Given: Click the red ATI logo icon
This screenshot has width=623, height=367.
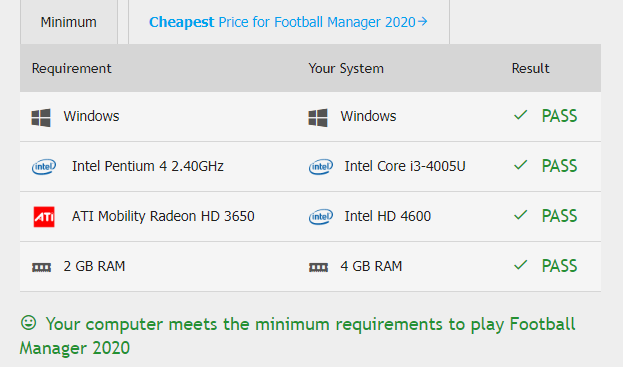Looking at the screenshot, I should [x=44, y=217].
